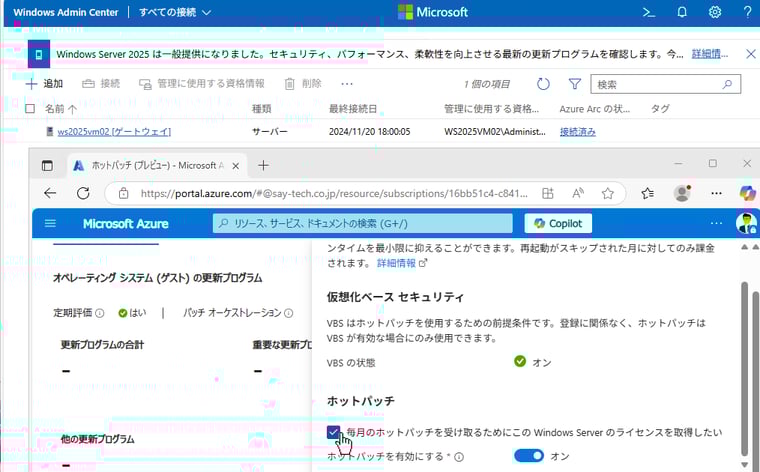Click the browser back arrow

coord(51,193)
